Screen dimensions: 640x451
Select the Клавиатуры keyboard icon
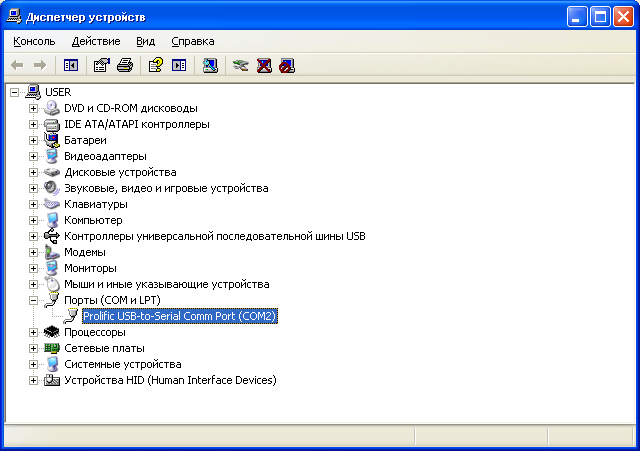[52, 204]
